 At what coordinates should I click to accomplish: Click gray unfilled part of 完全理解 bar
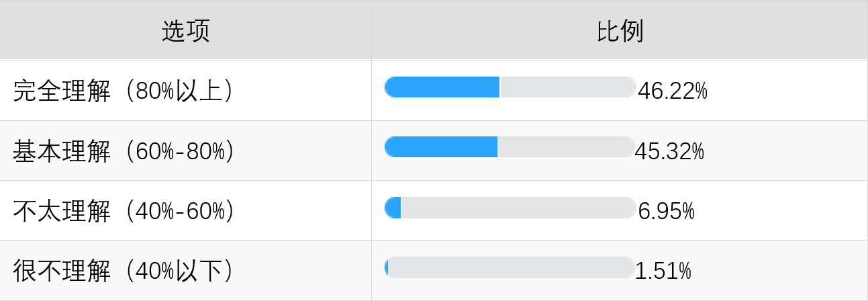coord(568,87)
